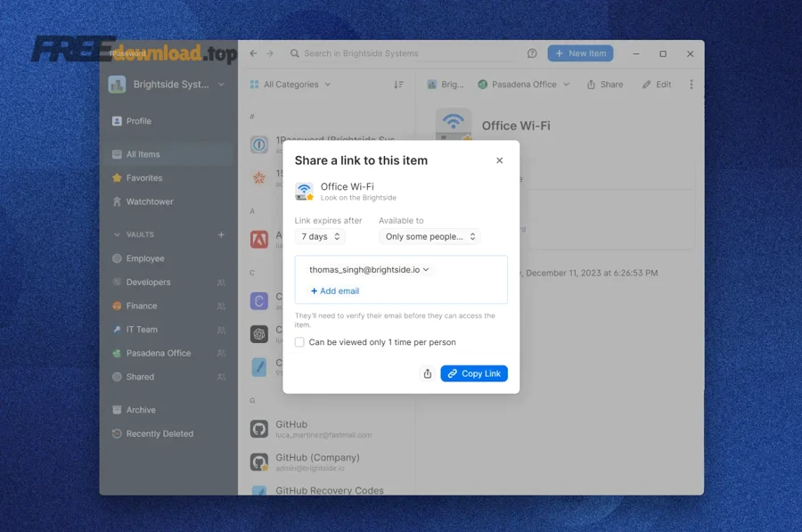The height and width of the screenshot is (532, 802).
Task: Enable viewing only 1 time per person
Action: tap(299, 342)
